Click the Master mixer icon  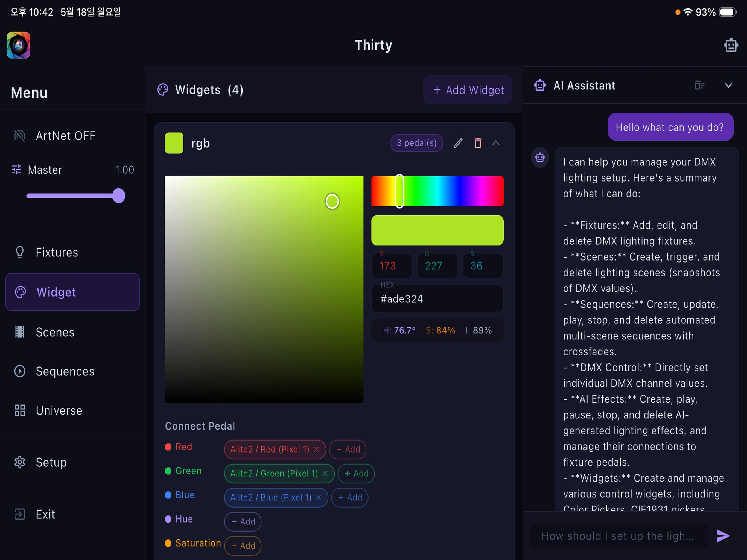click(16, 170)
